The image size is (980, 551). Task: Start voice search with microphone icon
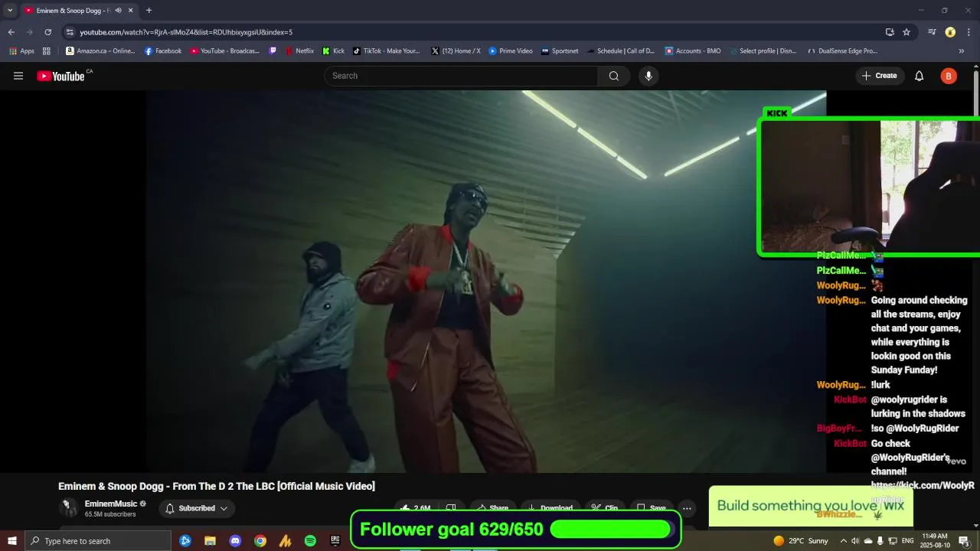coord(648,76)
